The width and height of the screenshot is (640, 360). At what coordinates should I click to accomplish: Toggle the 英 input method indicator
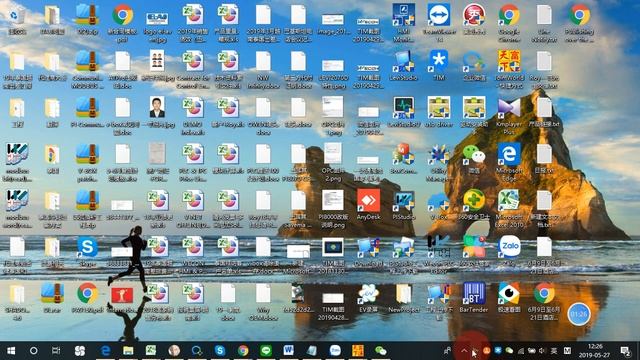click(x=554, y=351)
